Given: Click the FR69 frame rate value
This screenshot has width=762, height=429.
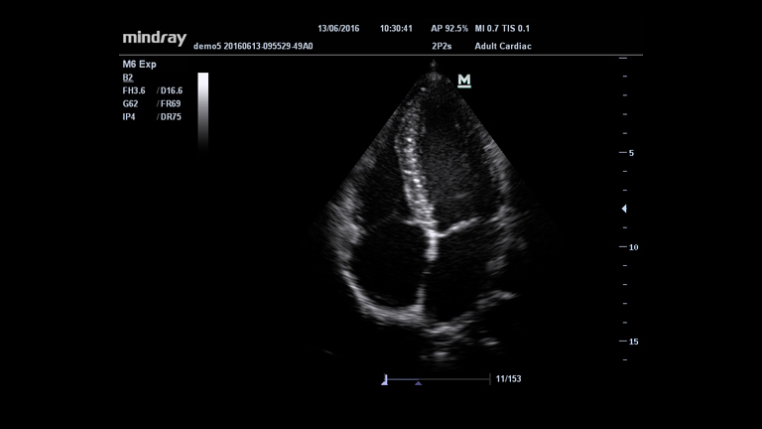Looking at the screenshot, I should pos(169,103).
